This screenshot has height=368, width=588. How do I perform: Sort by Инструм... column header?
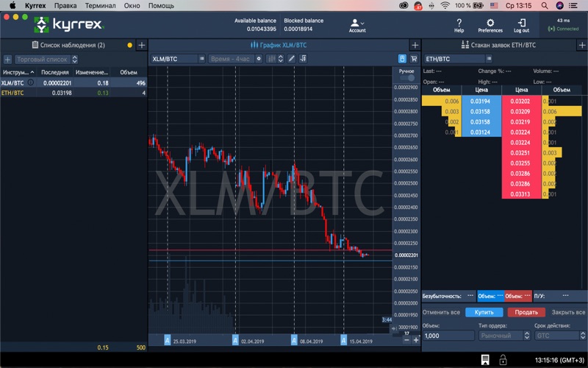(x=18, y=72)
